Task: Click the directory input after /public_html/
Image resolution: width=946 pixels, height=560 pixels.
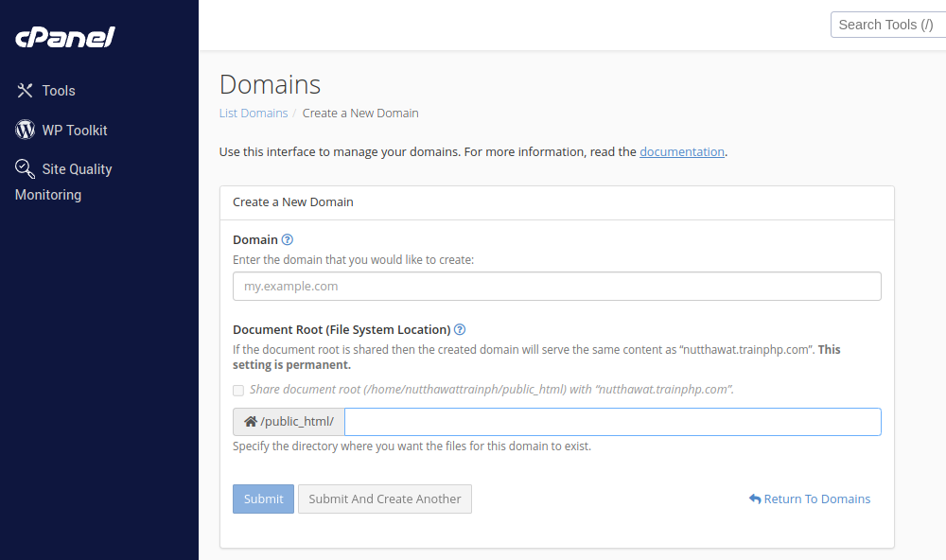Action: pos(612,422)
